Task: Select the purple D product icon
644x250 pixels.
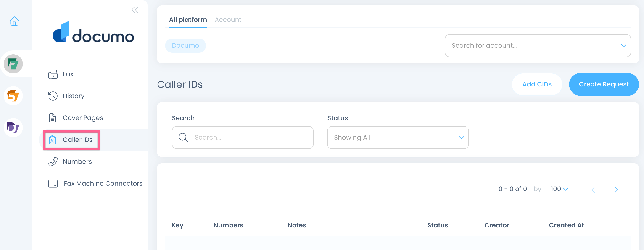Action: [13, 128]
